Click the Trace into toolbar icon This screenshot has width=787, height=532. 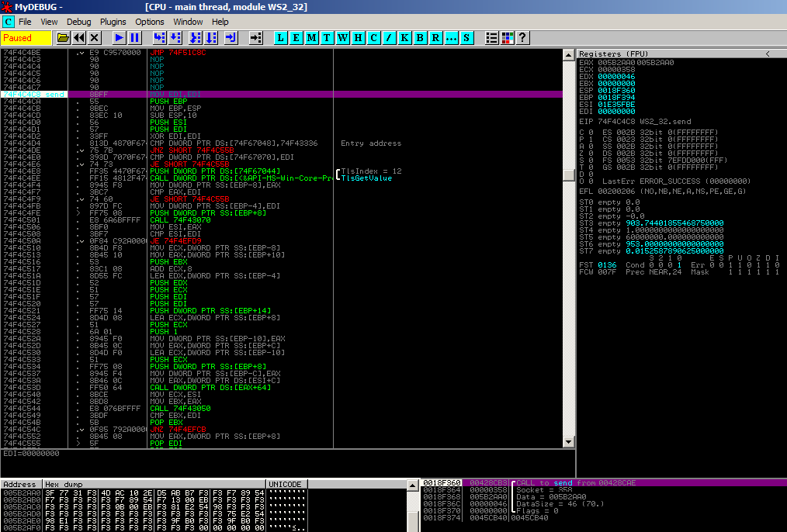(x=195, y=37)
